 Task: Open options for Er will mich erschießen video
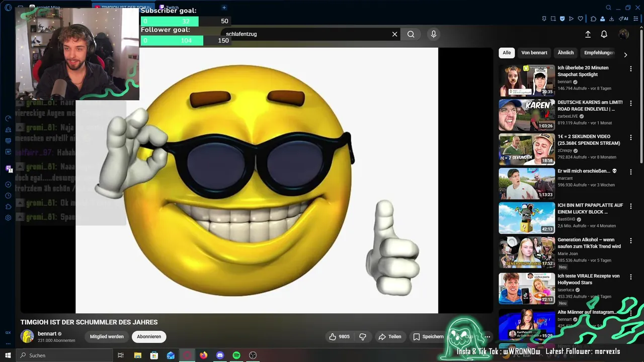(631, 172)
